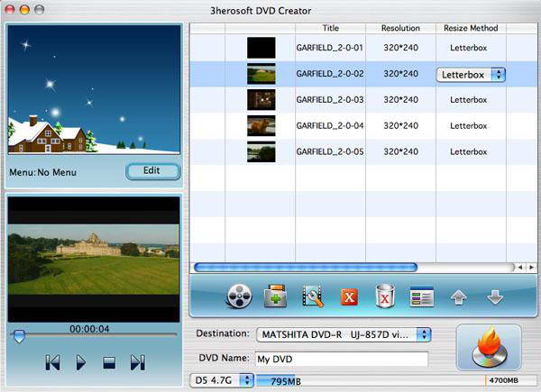Click the flame disc burn button

pos(489,347)
